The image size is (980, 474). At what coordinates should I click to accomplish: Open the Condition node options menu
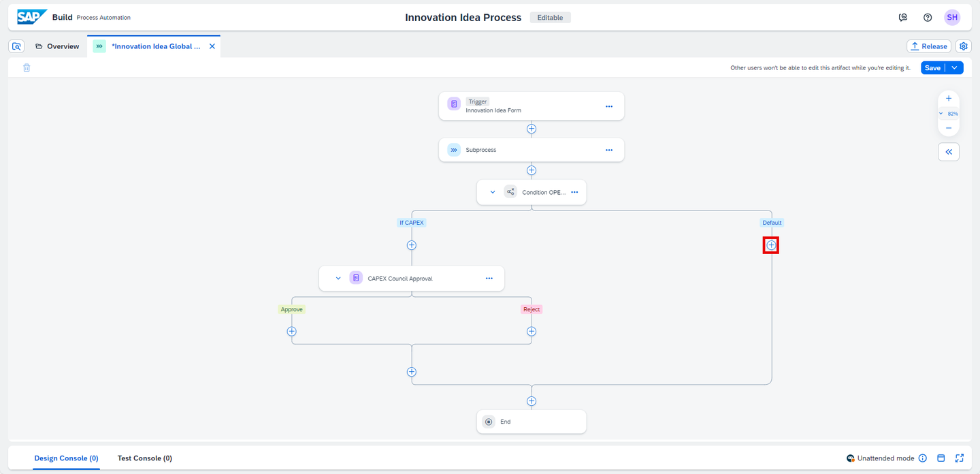click(x=574, y=192)
